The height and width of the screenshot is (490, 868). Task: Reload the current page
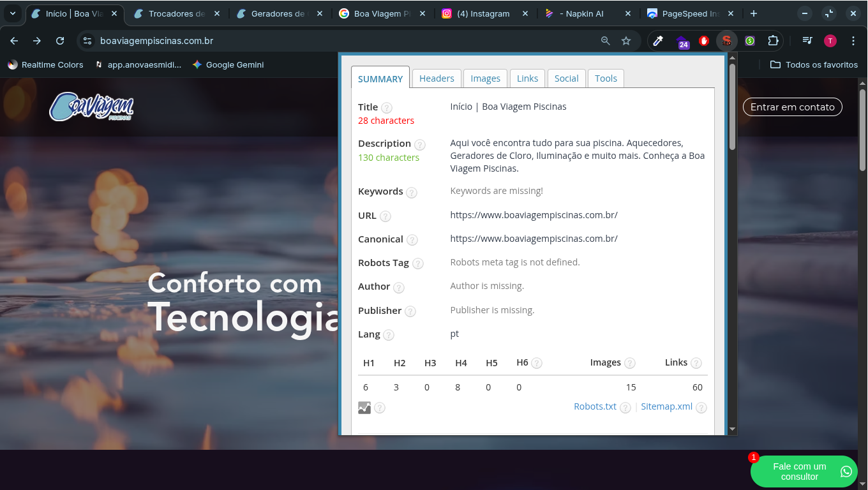[60, 41]
